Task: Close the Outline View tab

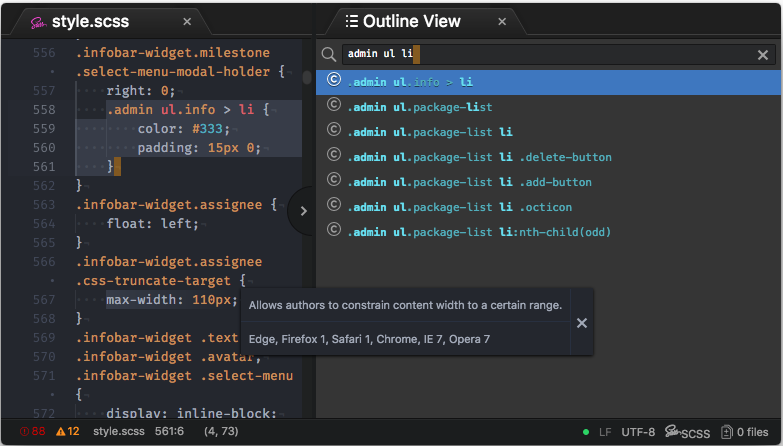Action: [x=502, y=21]
